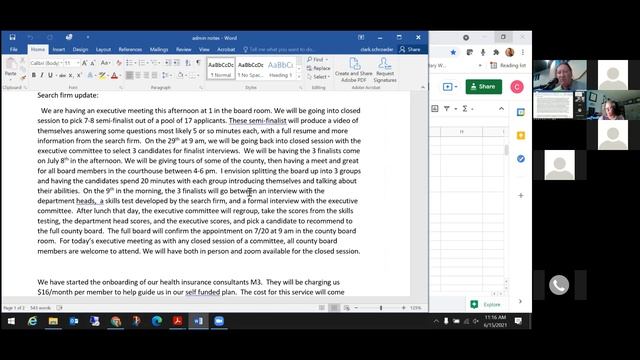The width and height of the screenshot is (640, 360).
Task: Switch to the Layout ribbon tab
Action: tap(103, 49)
